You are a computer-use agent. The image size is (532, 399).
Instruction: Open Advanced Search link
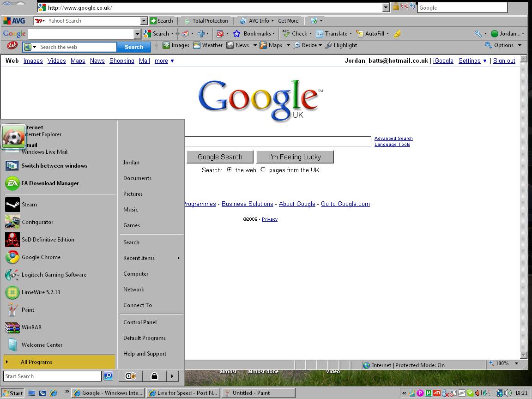pos(393,139)
